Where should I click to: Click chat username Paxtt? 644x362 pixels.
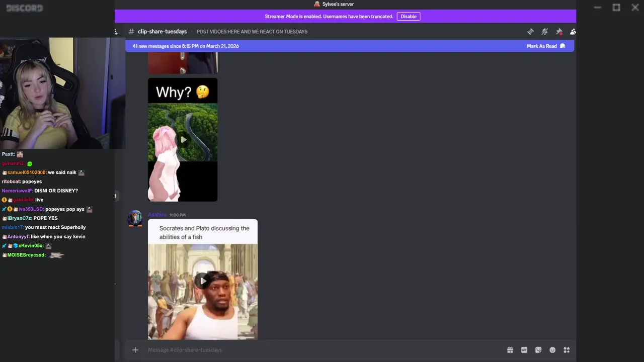point(8,155)
